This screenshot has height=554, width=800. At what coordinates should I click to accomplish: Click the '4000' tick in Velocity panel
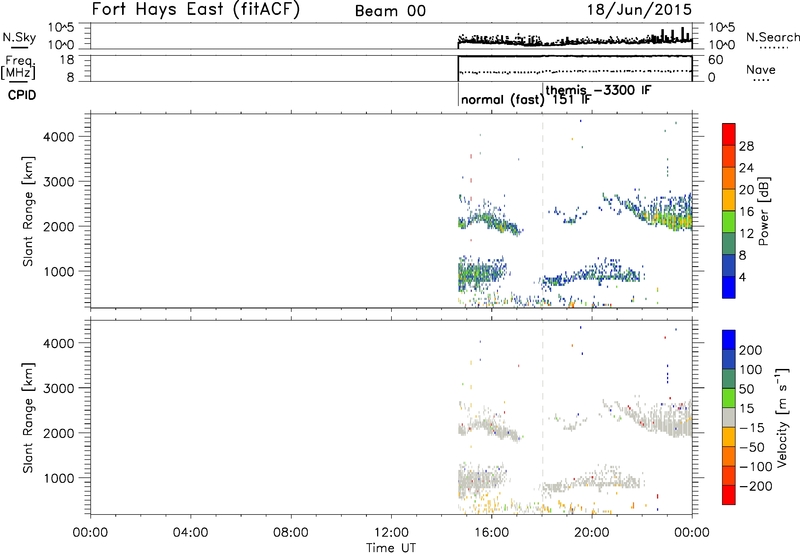59,343
